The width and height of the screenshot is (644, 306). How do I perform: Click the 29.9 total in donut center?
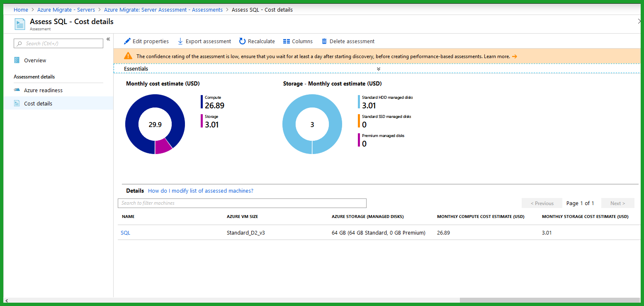click(x=155, y=125)
